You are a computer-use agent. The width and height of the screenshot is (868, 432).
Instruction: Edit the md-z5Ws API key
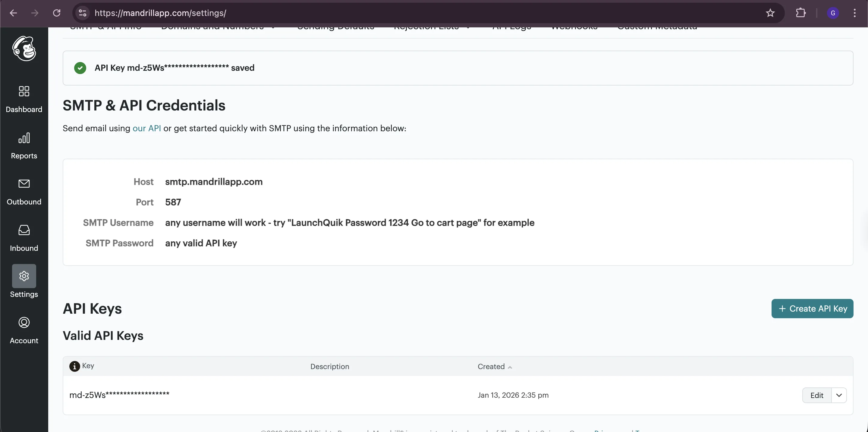pyautogui.click(x=817, y=395)
